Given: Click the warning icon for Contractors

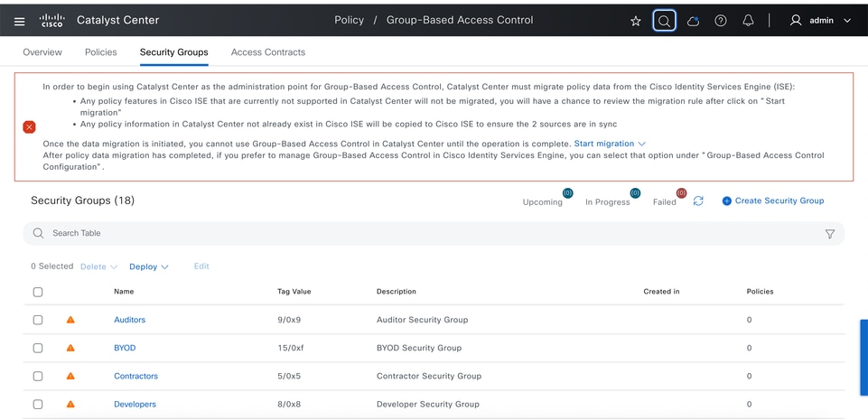Looking at the screenshot, I should (70, 376).
